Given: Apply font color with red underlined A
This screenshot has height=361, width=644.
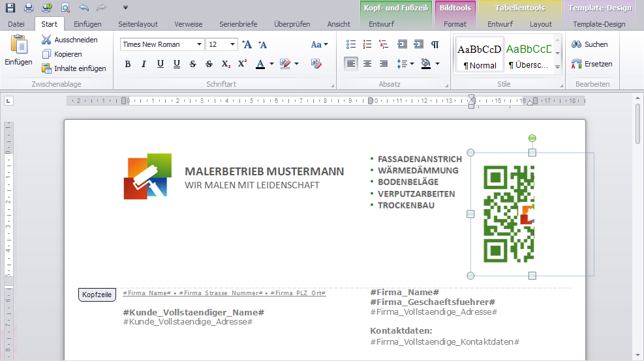Looking at the screenshot, I should click(260, 64).
